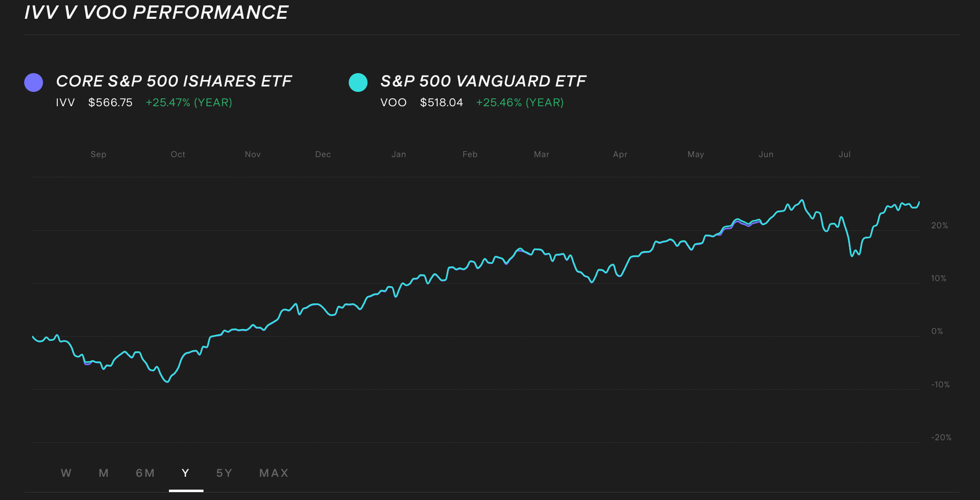This screenshot has width=980, height=500.
Task: Open the M monthly view
Action: click(103, 473)
